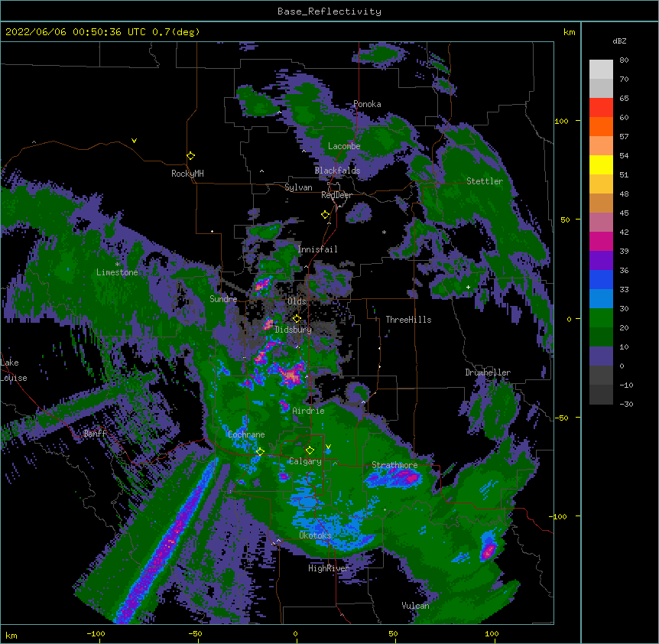This screenshot has height=644, width=659.
Task: Pick the yellow diamond marker beside Olds
Action: click(x=297, y=319)
